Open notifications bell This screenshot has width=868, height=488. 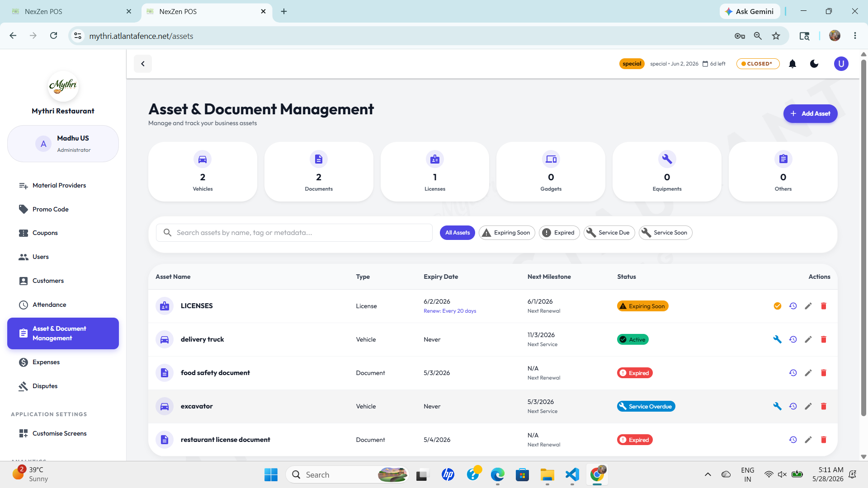click(793, 64)
